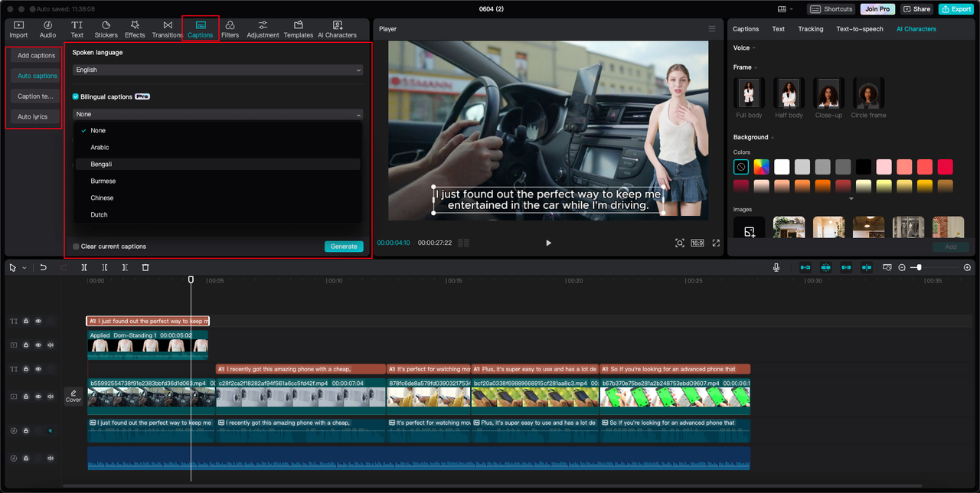This screenshot has height=493, width=980.
Task: Pick the white background color swatch
Action: pyautogui.click(x=782, y=167)
